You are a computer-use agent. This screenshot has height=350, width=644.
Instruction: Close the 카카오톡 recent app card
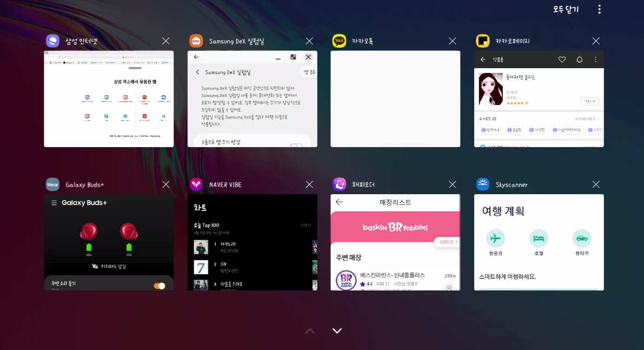click(x=452, y=41)
